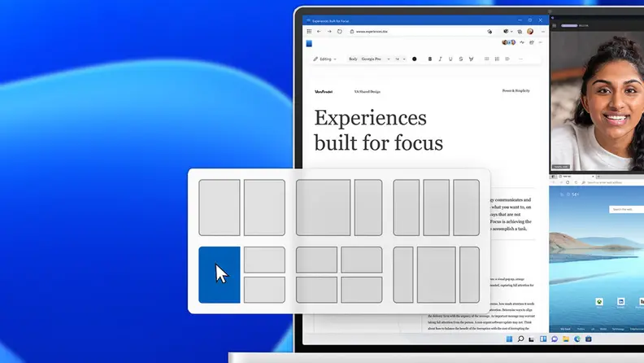Viewport: 644px width, 363px height.
Task: Toggle strikethrough formatting
Action: [461, 59]
